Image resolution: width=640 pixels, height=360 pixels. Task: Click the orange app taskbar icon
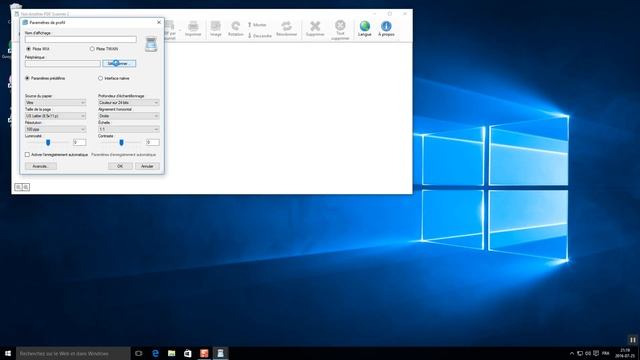(x=204, y=353)
